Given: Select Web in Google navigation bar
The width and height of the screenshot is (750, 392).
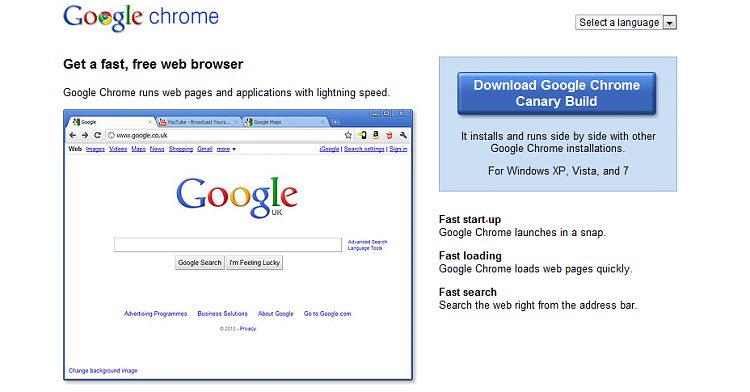Looking at the screenshot, I should coord(75,149).
